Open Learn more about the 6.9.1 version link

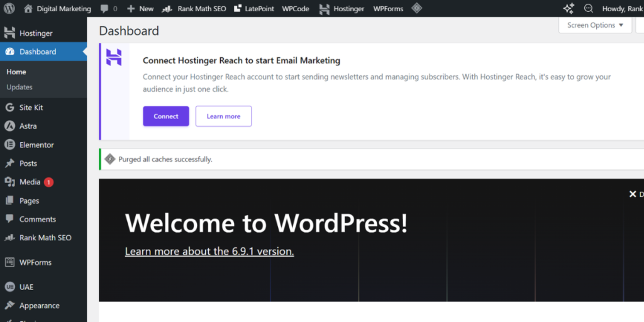click(x=209, y=252)
